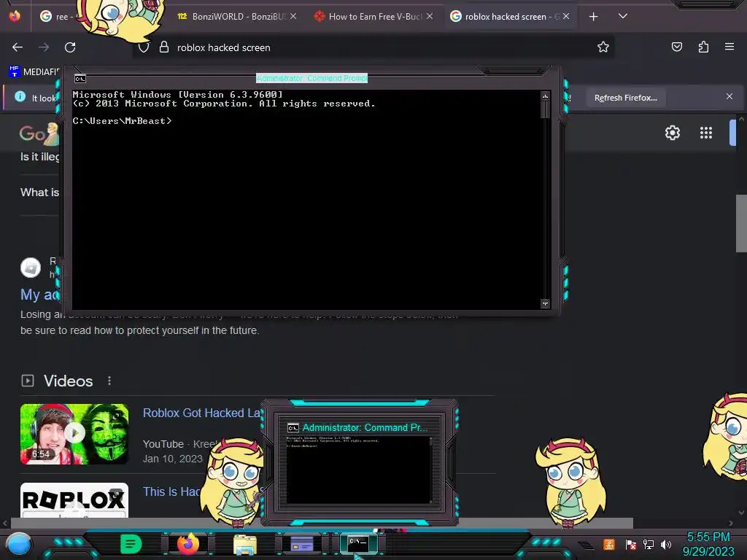The image size is (747, 560).
Task: Open the Pocket save icon
Action: (x=676, y=47)
